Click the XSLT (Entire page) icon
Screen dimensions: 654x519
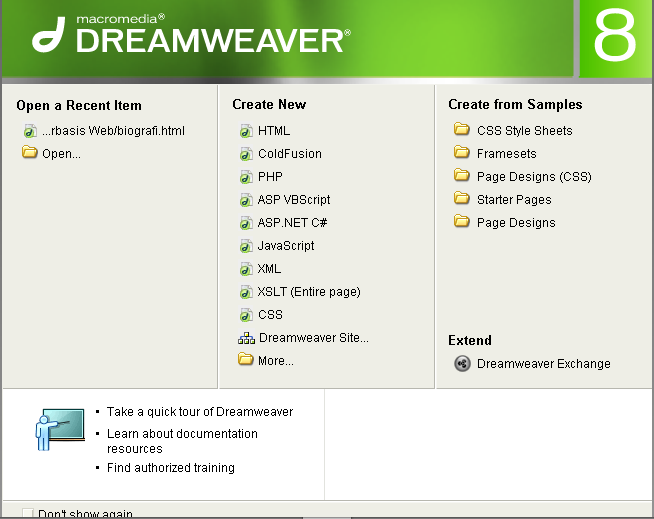click(246, 292)
